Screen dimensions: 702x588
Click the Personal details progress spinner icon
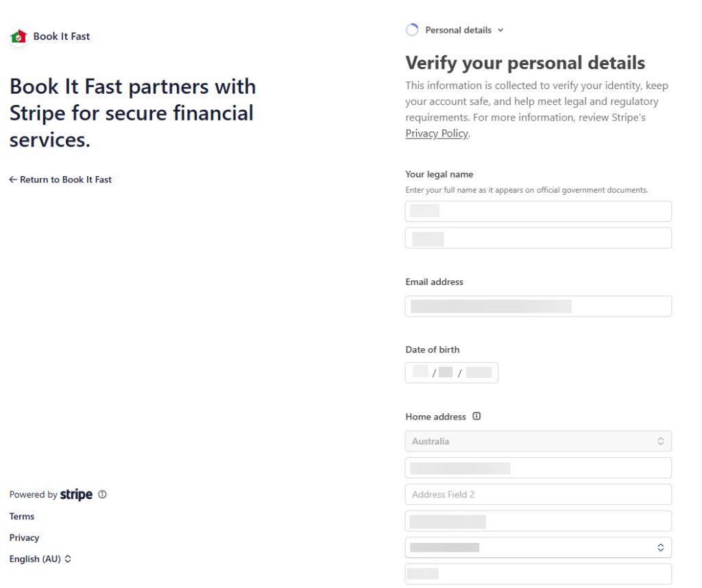pyautogui.click(x=412, y=30)
